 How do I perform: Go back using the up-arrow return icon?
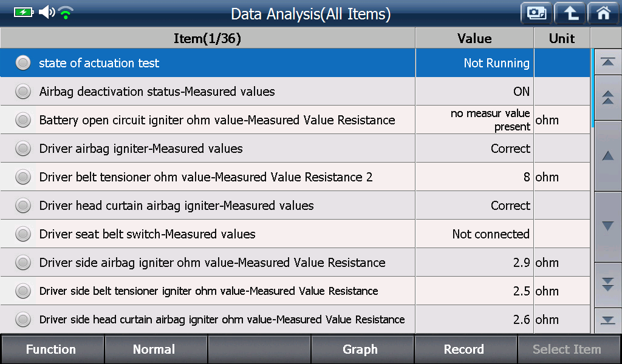click(x=570, y=13)
